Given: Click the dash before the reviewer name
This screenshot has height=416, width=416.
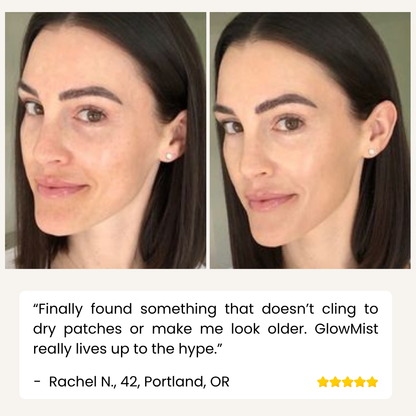Looking at the screenshot, I should click(x=37, y=382).
